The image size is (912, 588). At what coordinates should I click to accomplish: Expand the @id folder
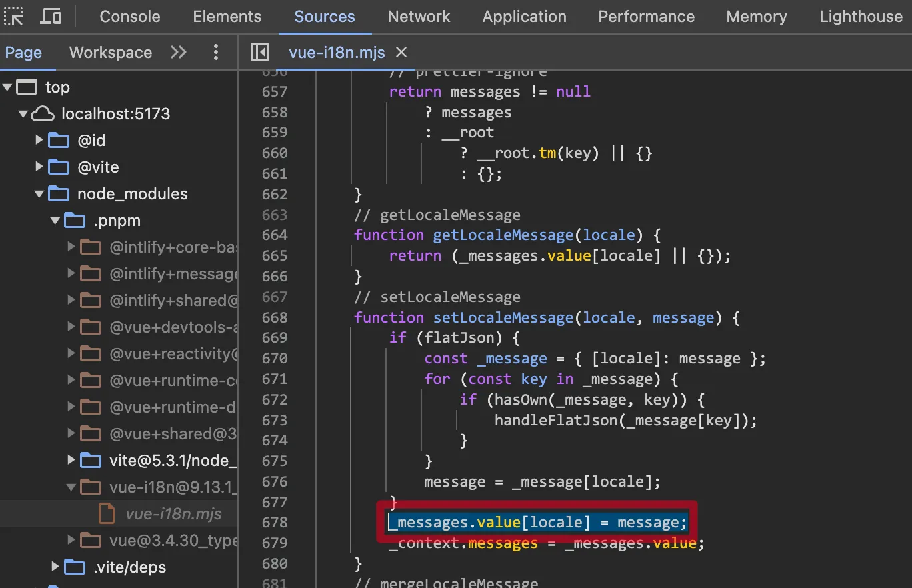pos(39,141)
